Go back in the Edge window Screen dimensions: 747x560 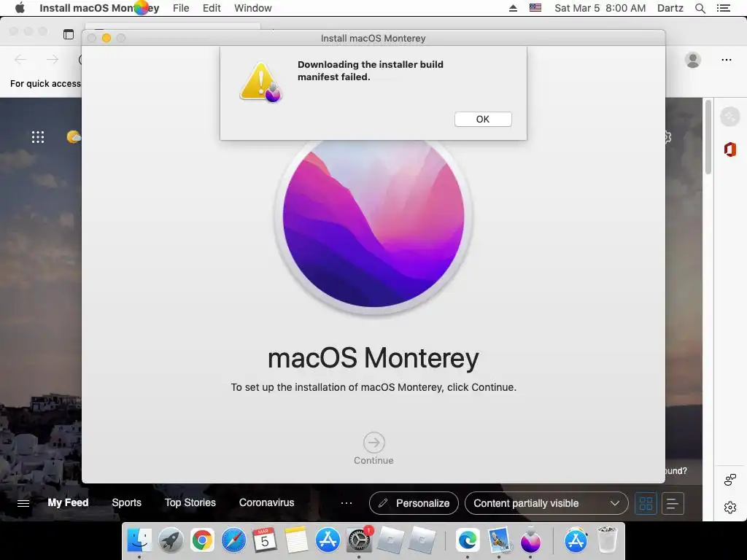click(x=20, y=60)
